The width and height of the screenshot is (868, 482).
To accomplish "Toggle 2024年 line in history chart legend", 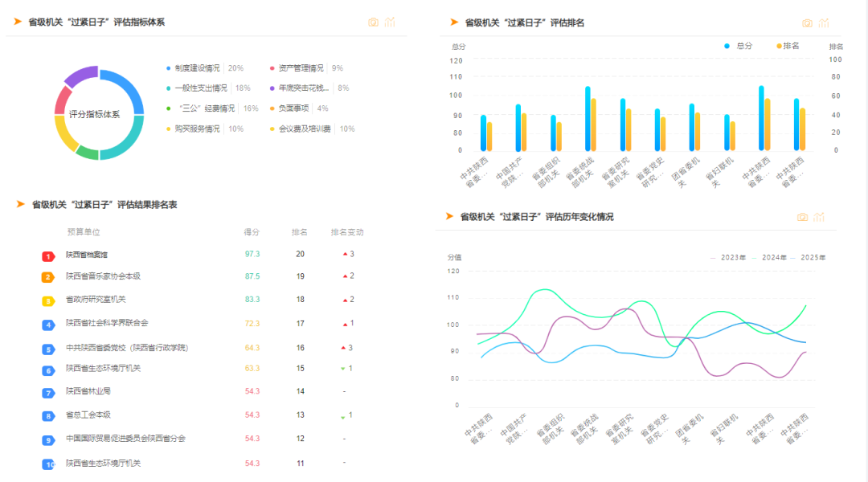I will (x=769, y=257).
